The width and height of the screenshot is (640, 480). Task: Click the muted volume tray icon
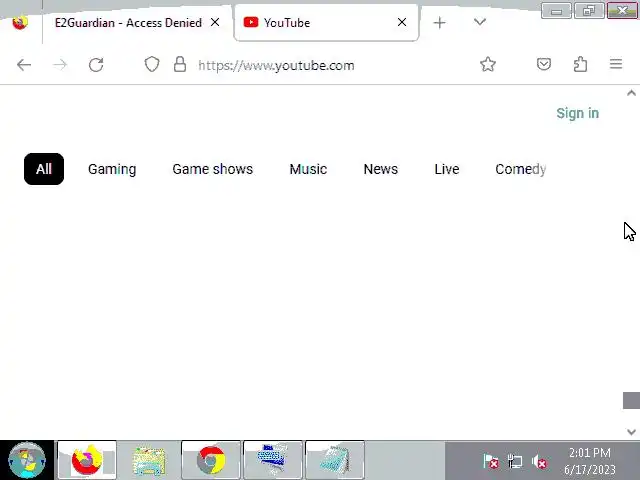(540, 462)
